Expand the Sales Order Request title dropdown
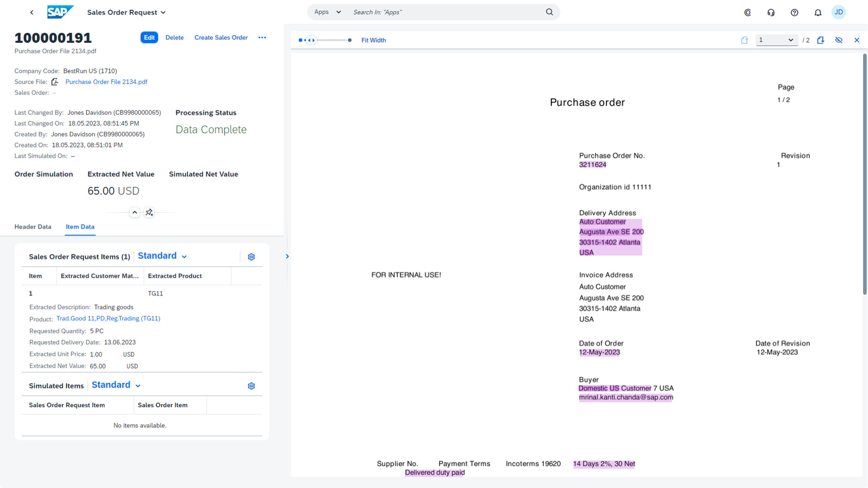This screenshot has width=868, height=488. tap(163, 12)
